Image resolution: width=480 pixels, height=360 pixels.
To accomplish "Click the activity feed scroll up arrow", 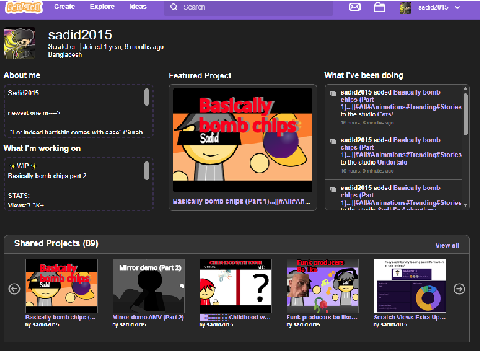I will 466,88.
